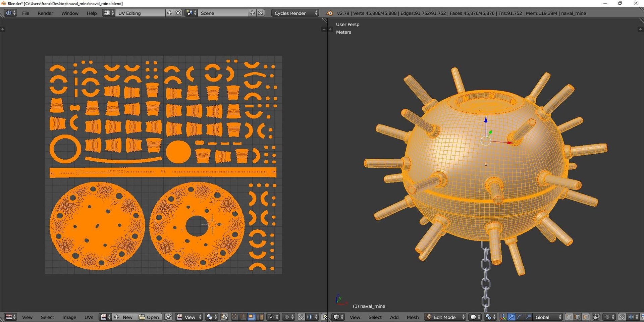Open the viewport shading selector
Viewport: 644px width, 322px height.
[475, 317]
